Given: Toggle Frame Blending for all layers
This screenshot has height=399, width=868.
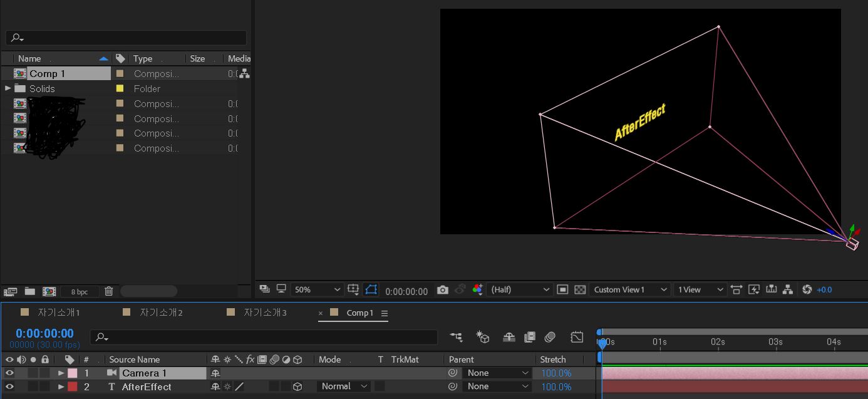Looking at the screenshot, I should (x=530, y=337).
